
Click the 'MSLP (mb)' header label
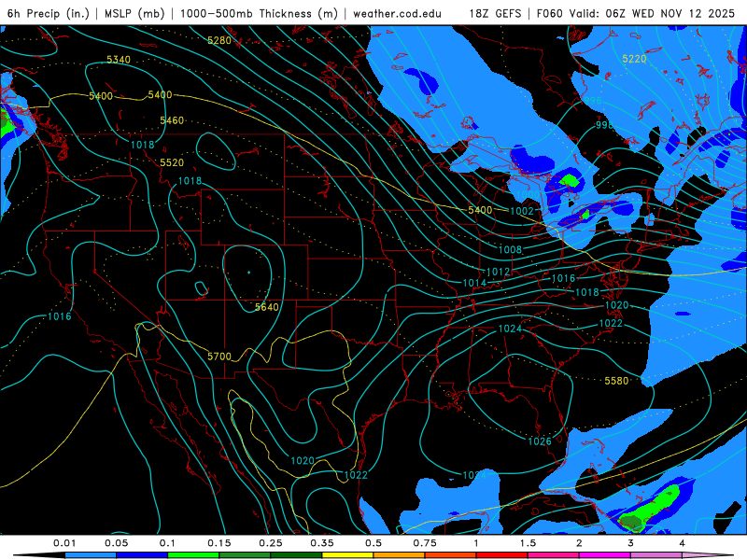pyautogui.click(x=134, y=13)
